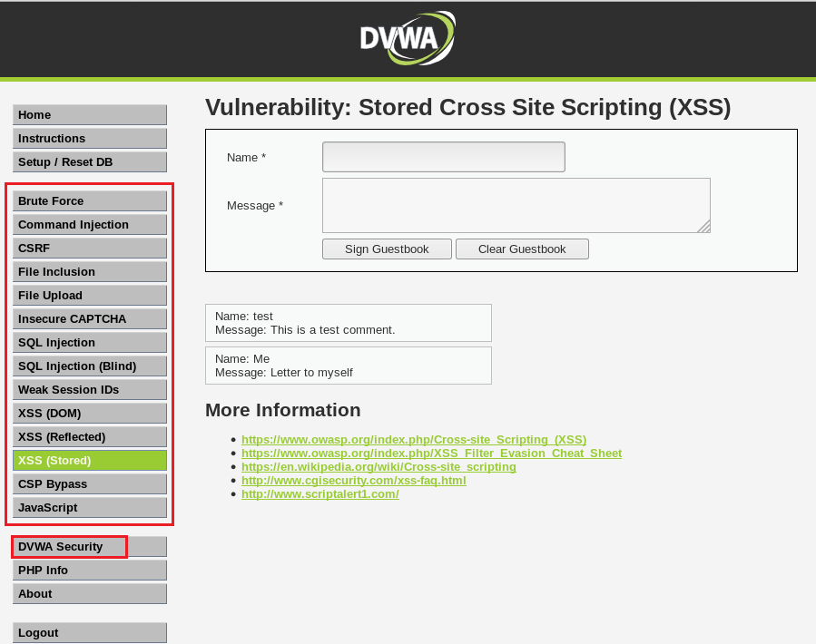Click the 'More Information' heading
Image resolution: width=816 pixels, height=644 pixels.
point(282,410)
